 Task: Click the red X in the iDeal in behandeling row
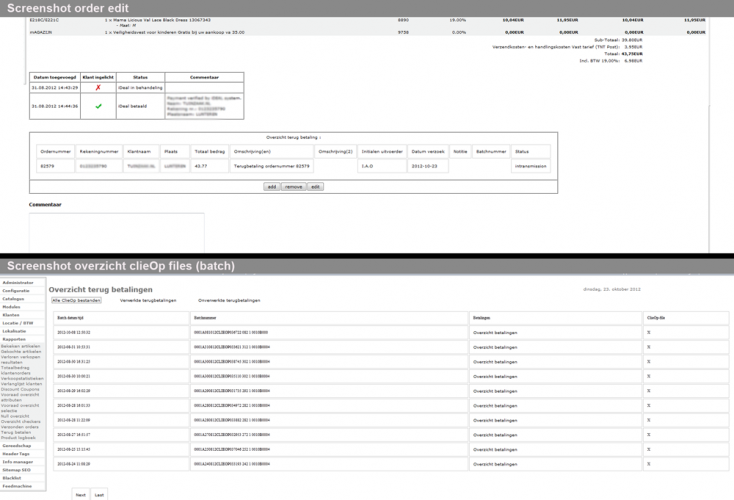pyautogui.click(x=98, y=87)
